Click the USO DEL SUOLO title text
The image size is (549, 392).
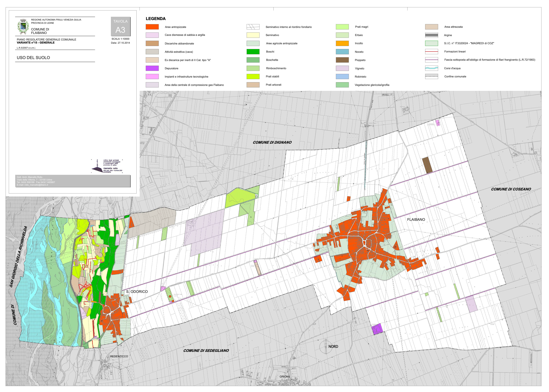pyautogui.click(x=33, y=58)
